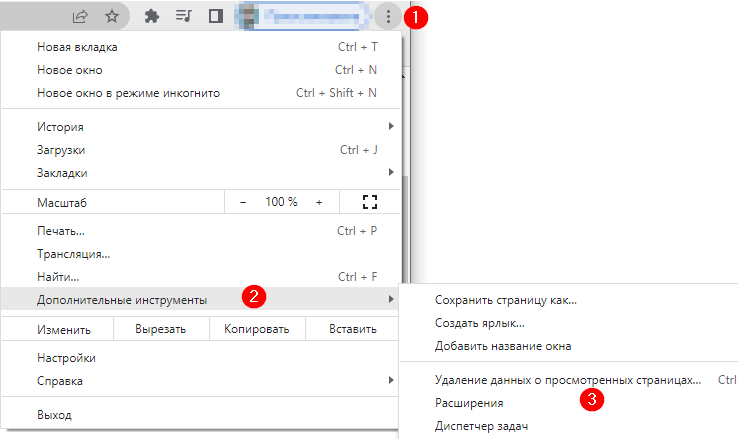
Task: Open the media controls icon
Action: click(184, 16)
